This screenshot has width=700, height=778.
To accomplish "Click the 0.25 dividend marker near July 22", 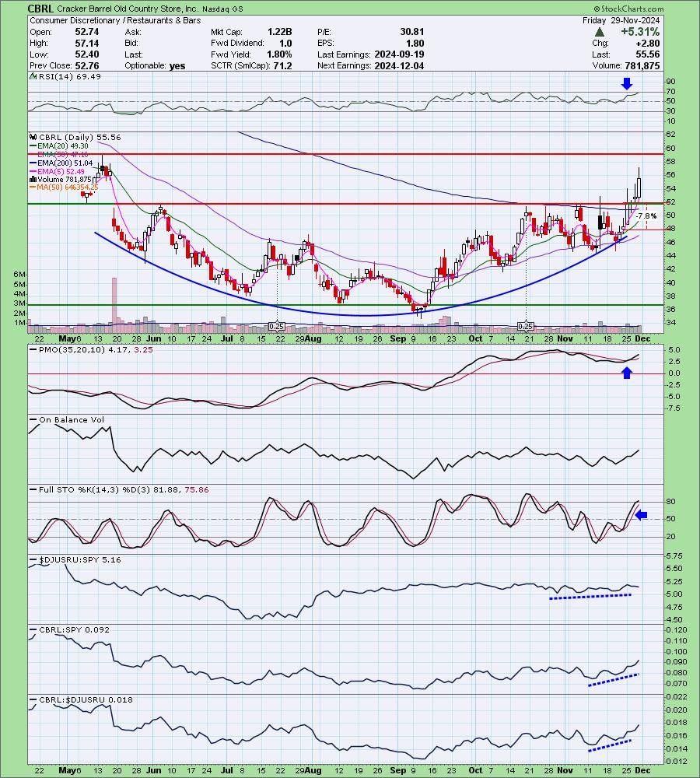I will pyautogui.click(x=276, y=327).
